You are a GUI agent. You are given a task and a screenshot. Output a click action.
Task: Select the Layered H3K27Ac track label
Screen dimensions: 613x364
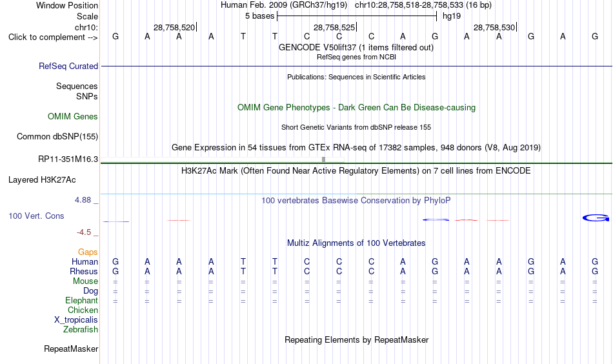(x=42, y=180)
